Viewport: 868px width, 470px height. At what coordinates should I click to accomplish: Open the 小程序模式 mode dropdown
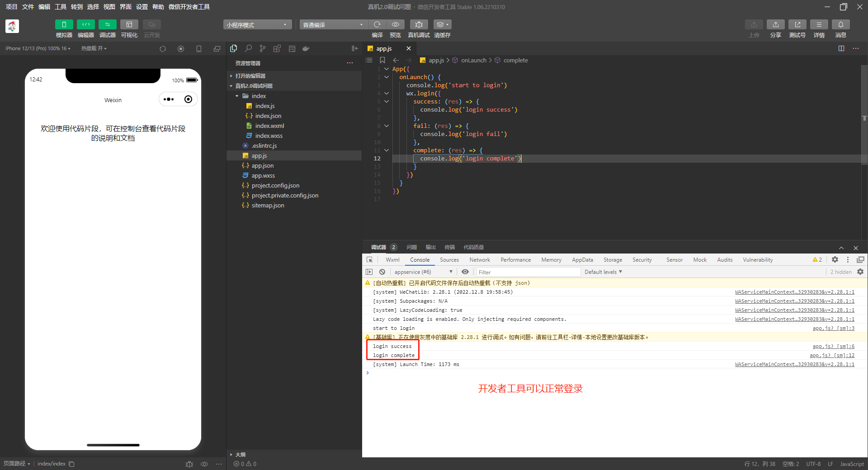click(x=257, y=24)
